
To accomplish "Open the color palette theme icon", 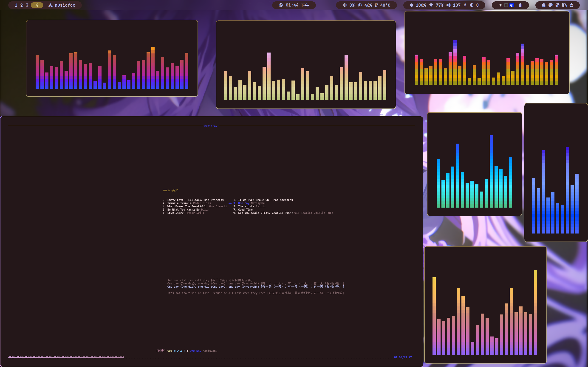I will pyautogui.click(x=551, y=5).
